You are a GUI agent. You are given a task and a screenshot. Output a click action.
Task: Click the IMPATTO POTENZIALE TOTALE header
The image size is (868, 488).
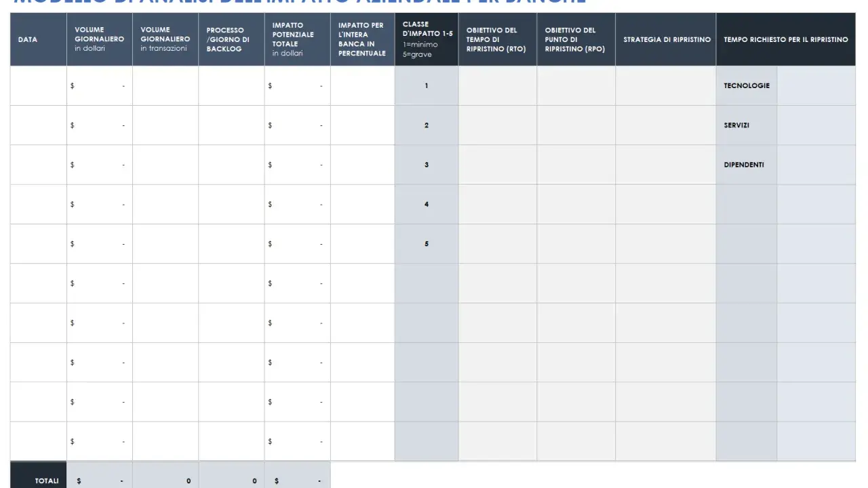pos(298,39)
